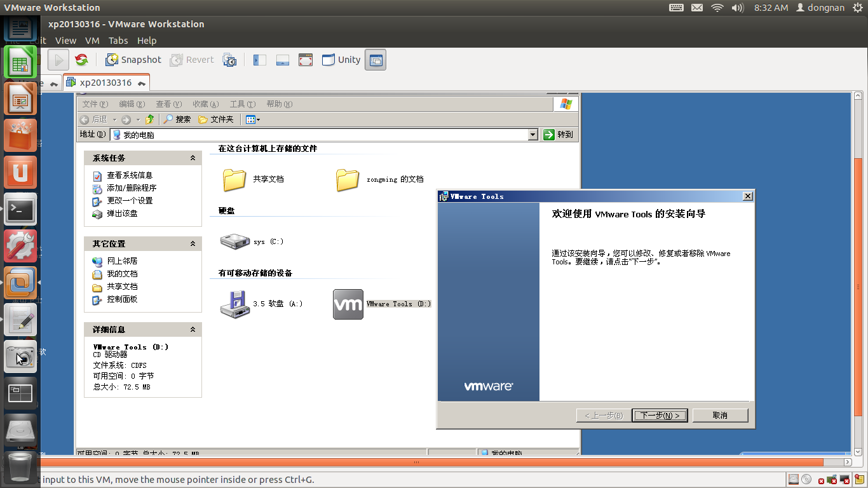Screen dimensions: 868x488
Task: Click the display status bar icon
Action: coord(844,480)
